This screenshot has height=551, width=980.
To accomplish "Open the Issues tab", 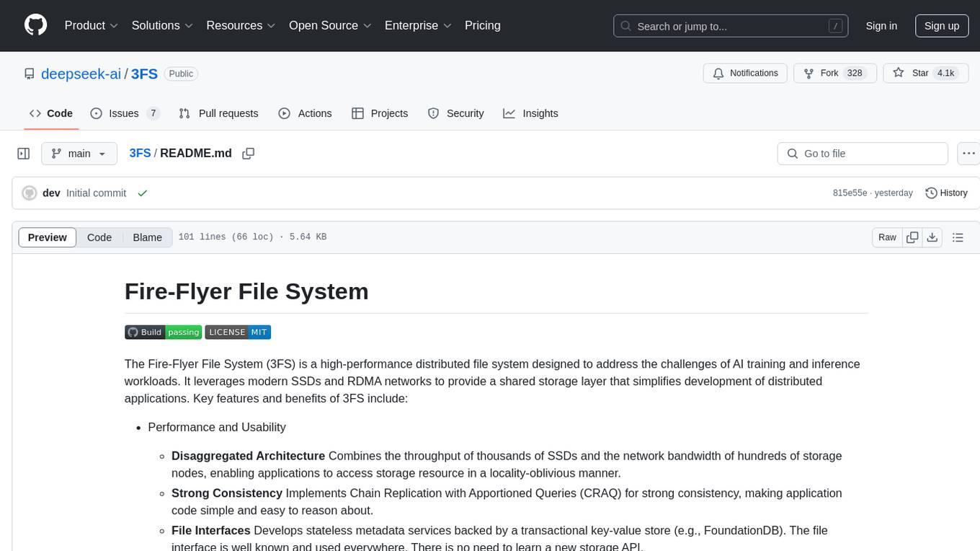I will (125, 113).
